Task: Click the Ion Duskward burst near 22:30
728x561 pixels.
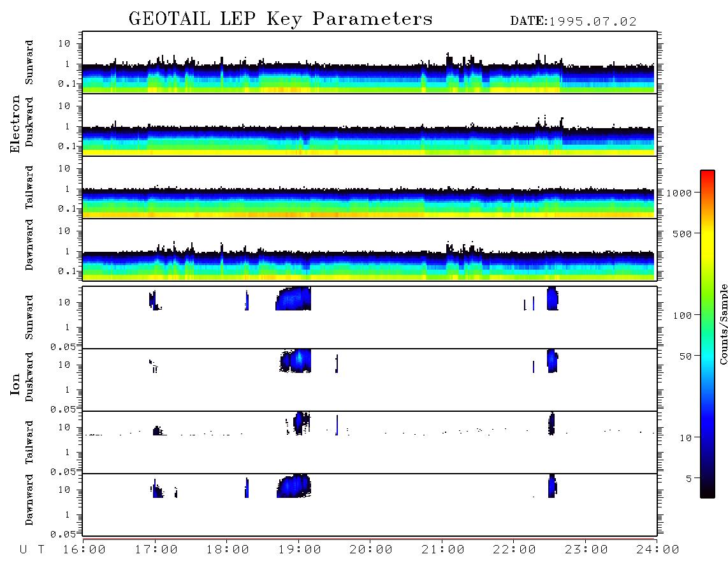Action: coord(552,361)
